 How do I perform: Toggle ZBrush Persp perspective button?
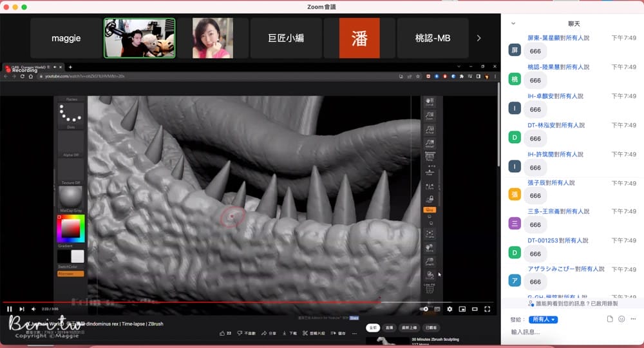[x=430, y=157]
